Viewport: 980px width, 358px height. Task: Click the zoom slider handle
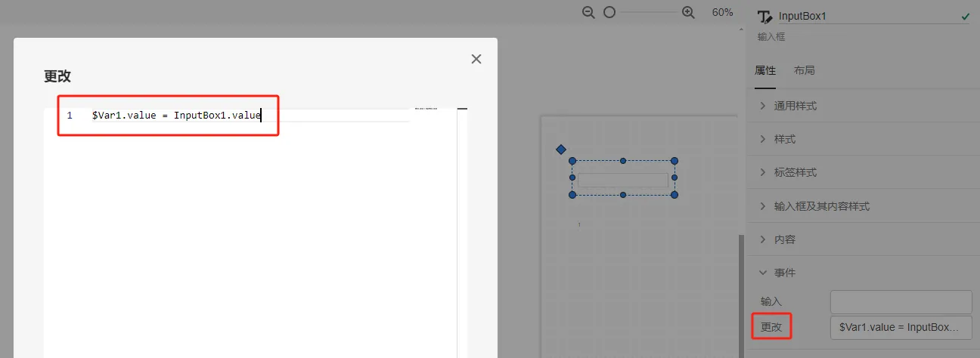(609, 13)
